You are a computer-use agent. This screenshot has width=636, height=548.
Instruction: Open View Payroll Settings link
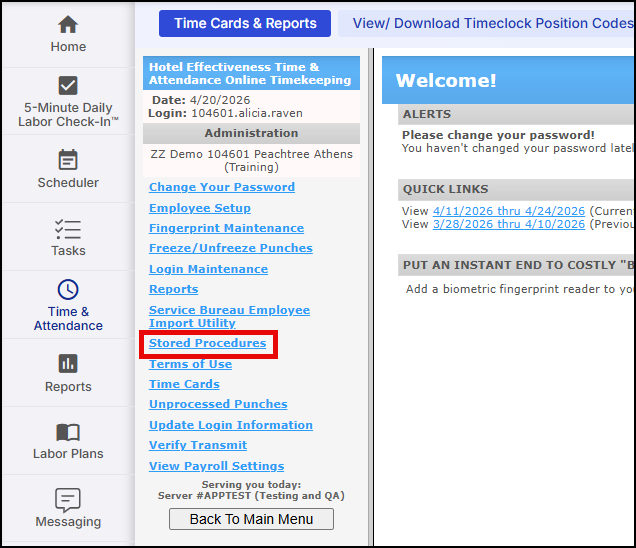coord(217,466)
